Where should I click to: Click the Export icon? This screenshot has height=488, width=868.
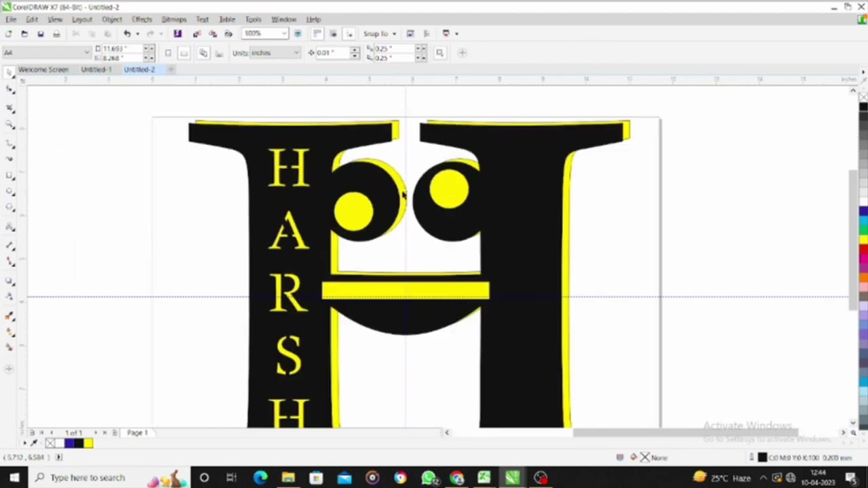pos(212,34)
